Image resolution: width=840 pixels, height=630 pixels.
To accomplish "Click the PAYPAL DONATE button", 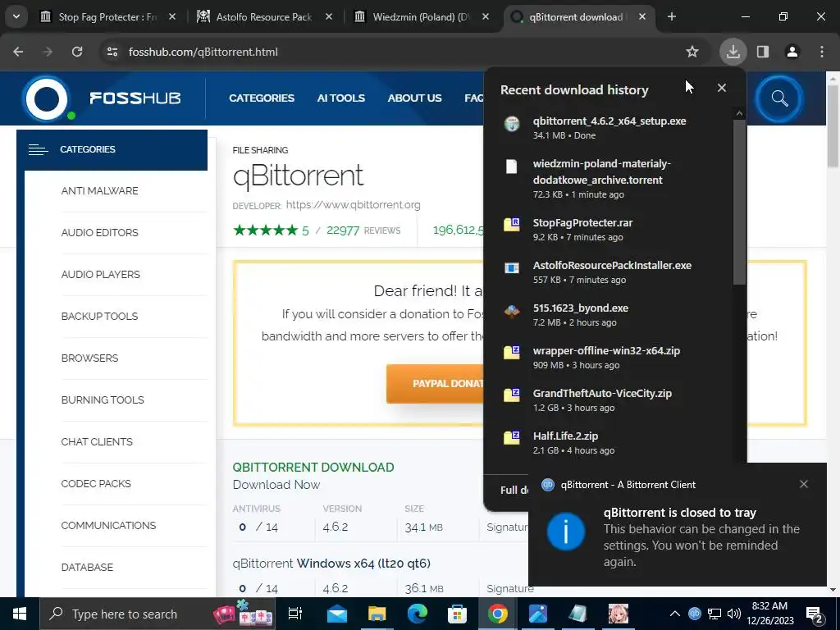I will pos(435,384).
